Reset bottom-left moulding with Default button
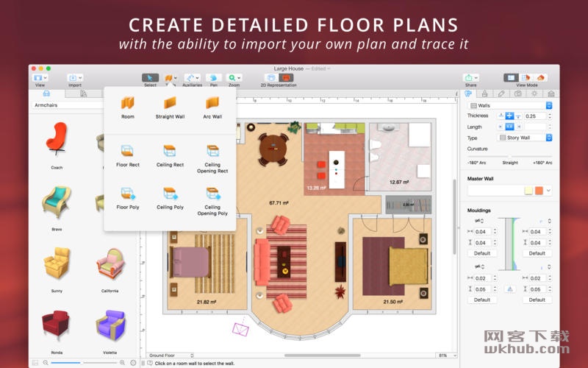This screenshot has height=368, width=588. click(x=482, y=300)
